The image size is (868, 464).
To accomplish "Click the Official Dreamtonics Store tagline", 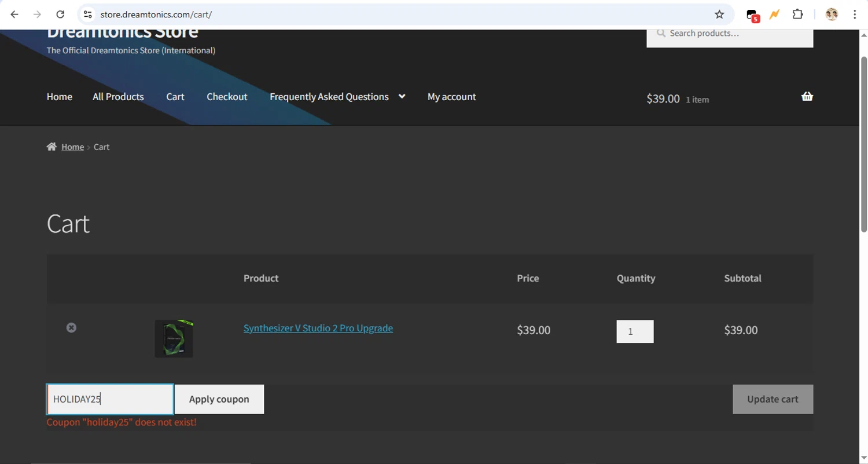I will click(131, 50).
